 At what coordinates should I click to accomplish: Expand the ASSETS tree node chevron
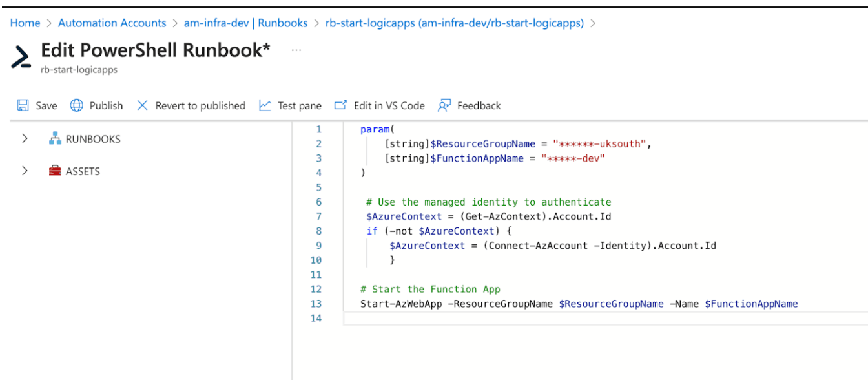coord(25,171)
